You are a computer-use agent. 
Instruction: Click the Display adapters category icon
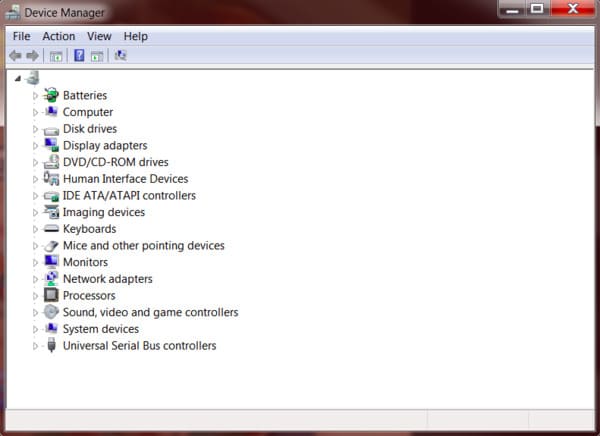click(51, 145)
